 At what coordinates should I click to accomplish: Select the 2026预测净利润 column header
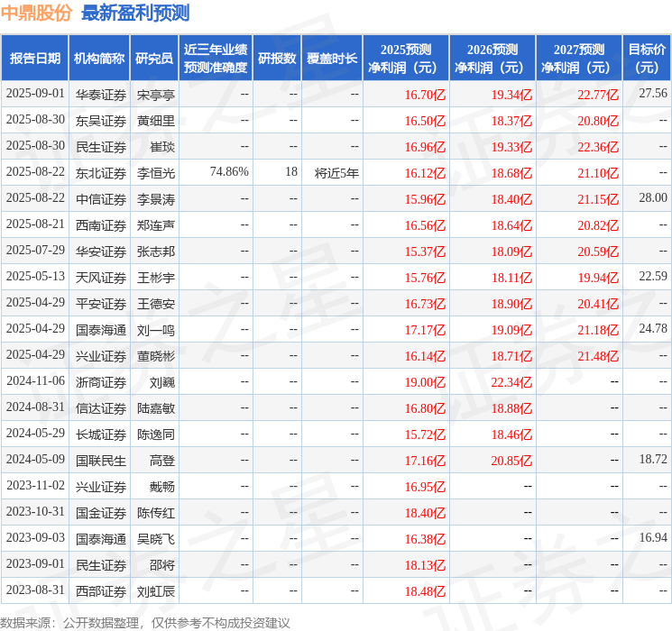tap(492, 59)
